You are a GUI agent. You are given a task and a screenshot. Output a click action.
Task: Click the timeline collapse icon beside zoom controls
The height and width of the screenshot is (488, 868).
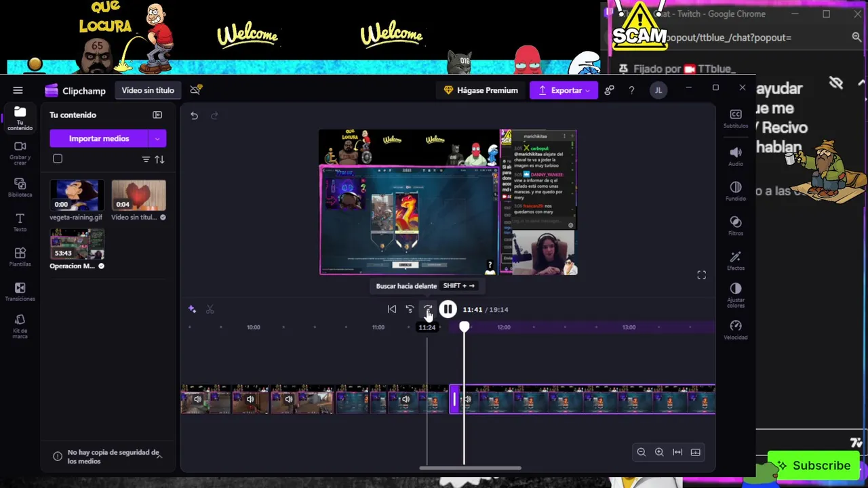pyautogui.click(x=696, y=452)
